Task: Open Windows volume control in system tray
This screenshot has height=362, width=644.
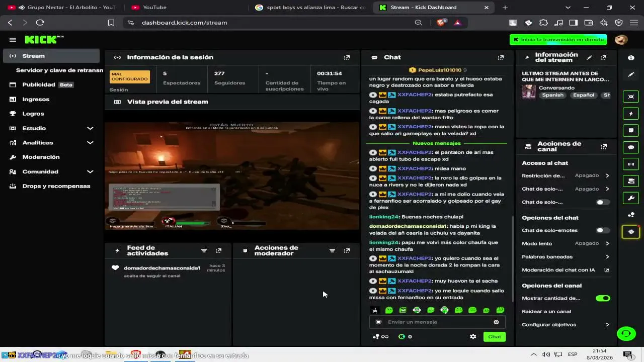Action: pos(546,354)
